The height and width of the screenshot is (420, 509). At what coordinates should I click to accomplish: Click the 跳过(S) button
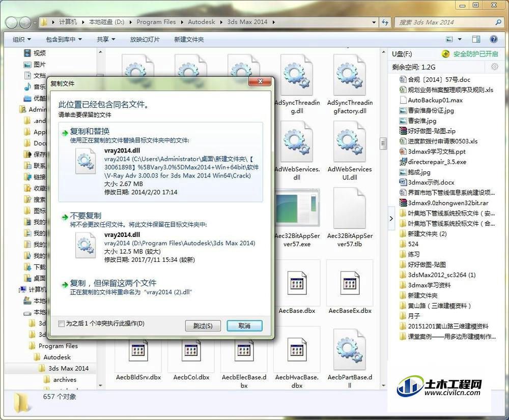pos(203,325)
